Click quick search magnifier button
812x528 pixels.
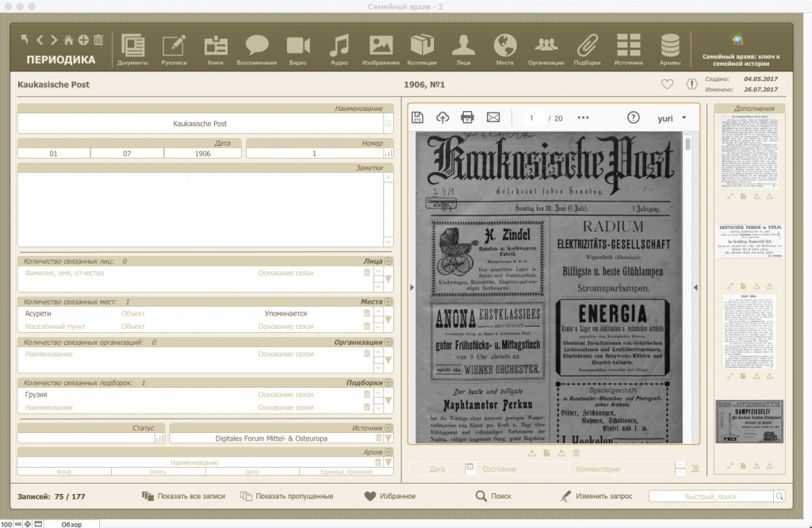[x=779, y=496]
